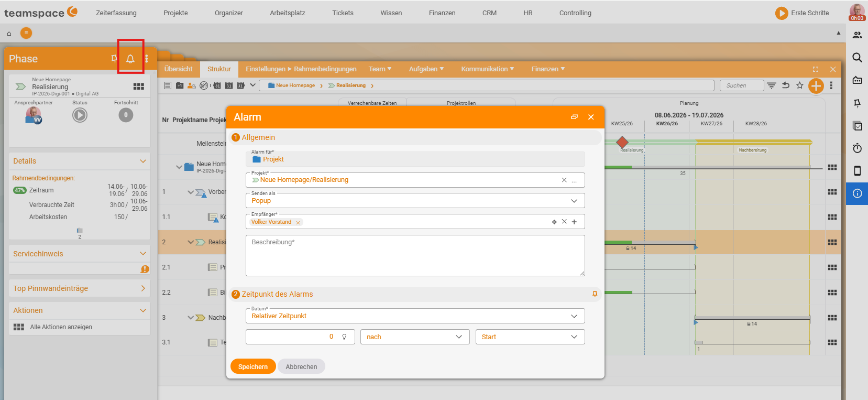Open the mobile phone icon in the right sidebar
This screenshot has height=400, width=868.
tap(857, 171)
